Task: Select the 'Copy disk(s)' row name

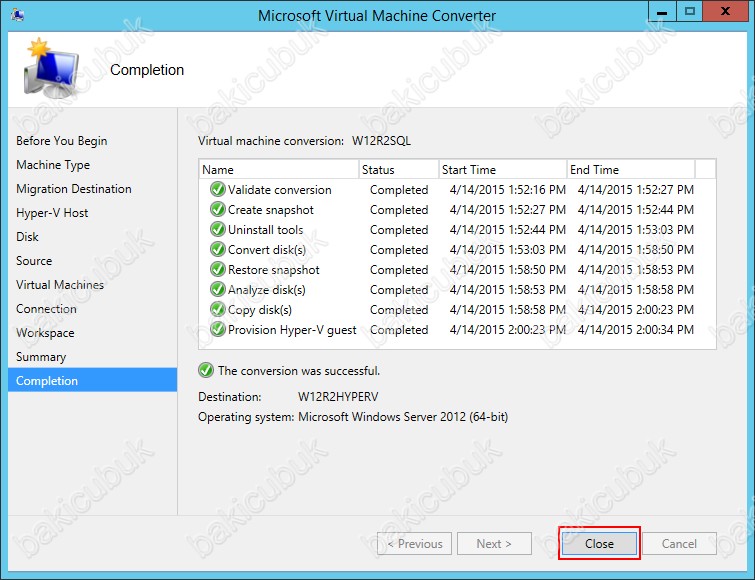Action: point(260,309)
